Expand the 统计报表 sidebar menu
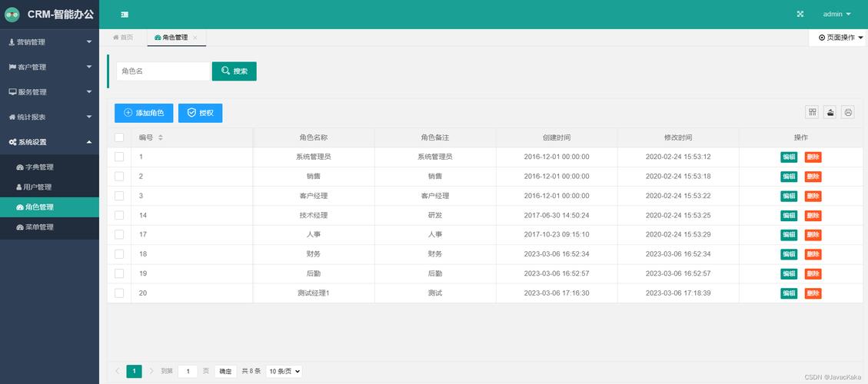 click(x=50, y=117)
